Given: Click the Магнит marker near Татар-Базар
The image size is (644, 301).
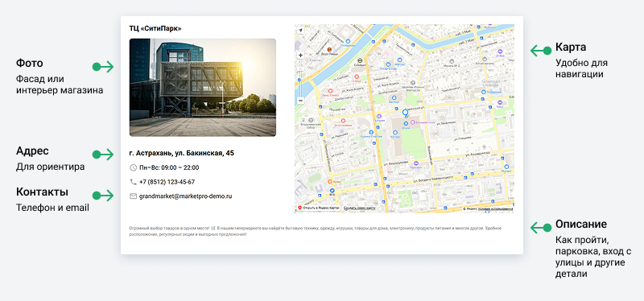Looking at the screenshot, I should (x=399, y=60).
